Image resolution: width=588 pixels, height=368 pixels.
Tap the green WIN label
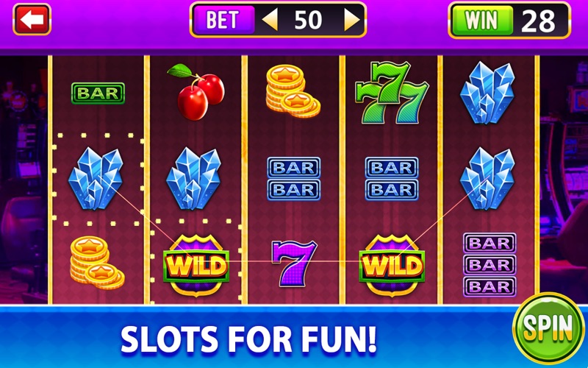pos(482,20)
